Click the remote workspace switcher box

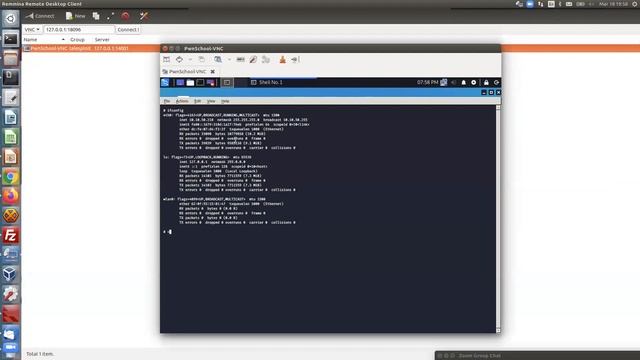(x=227, y=82)
